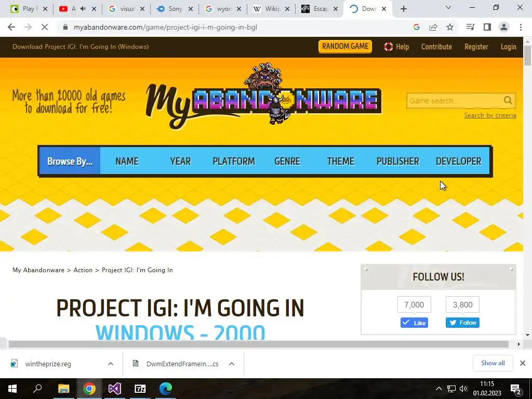Open the tab search chevron
This screenshot has height=399, width=532.
(x=448, y=7)
